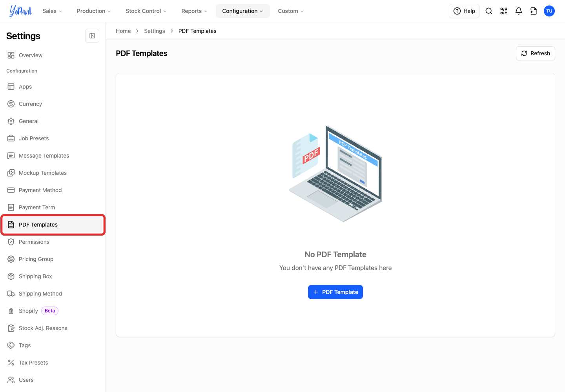The height and width of the screenshot is (392, 565).
Task: Open the QR code scanner icon
Action: click(504, 11)
